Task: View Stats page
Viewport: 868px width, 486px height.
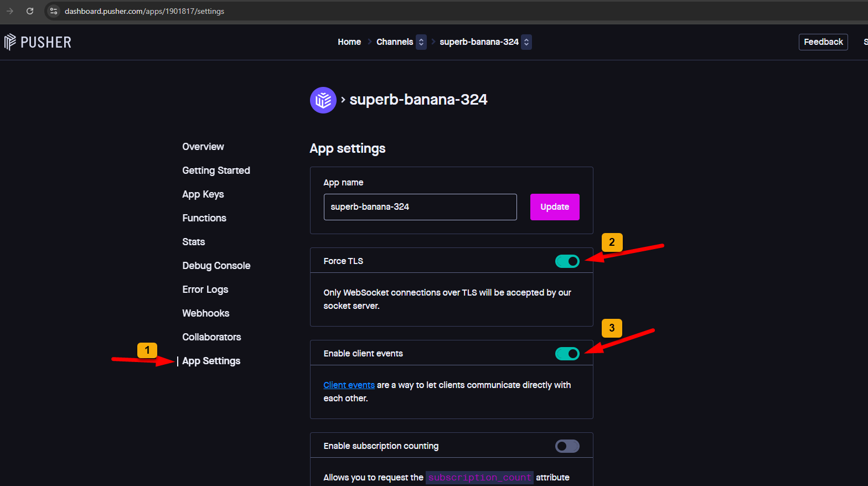Action: point(194,242)
